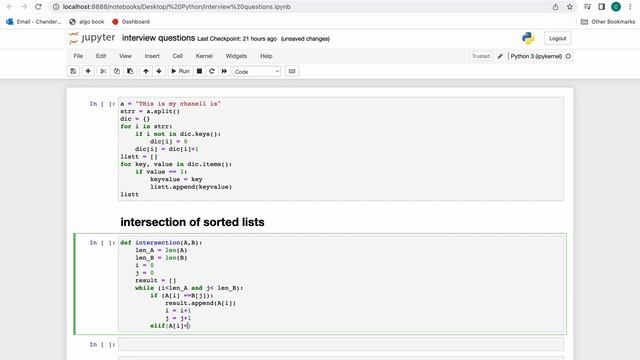The height and width of the screenshot is (360, 640).
Task: Click the (unsaved changes) text
Action: [x=305, y=39]
